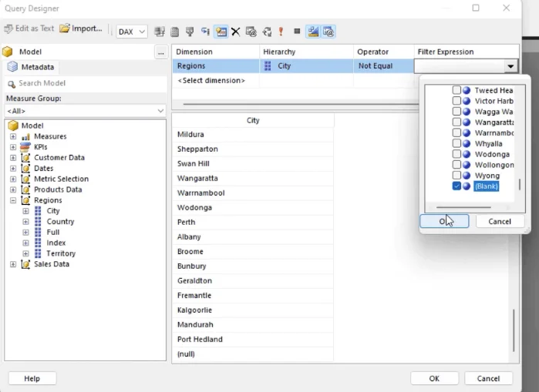Switch to the Metadata tab
539x392 pixels.
pos(32,67)
